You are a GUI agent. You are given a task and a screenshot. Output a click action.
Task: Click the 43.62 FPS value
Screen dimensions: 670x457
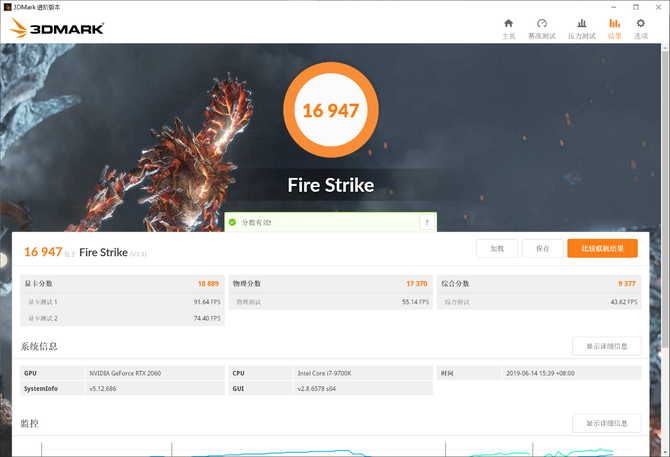624,302
